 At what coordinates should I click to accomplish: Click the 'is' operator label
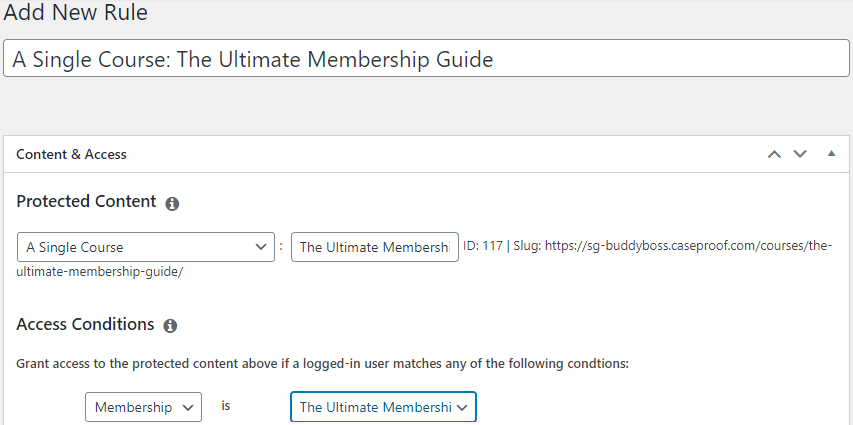[226, 407]
